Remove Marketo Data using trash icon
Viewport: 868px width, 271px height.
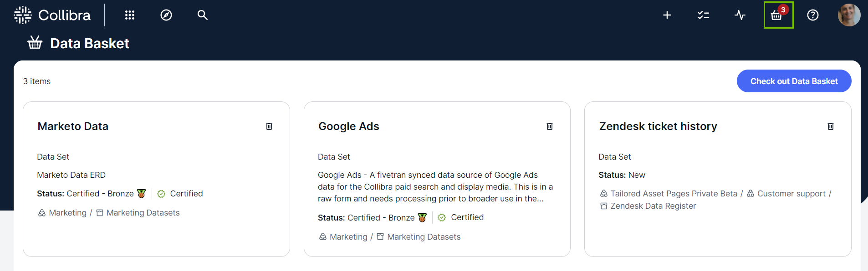tap(269, 126)
